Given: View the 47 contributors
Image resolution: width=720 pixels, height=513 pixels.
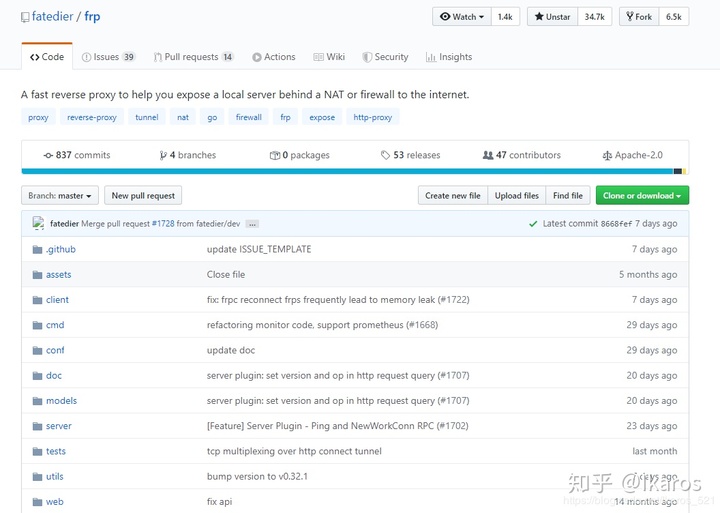Looking at the screenshot, I should tap(522, 155).
